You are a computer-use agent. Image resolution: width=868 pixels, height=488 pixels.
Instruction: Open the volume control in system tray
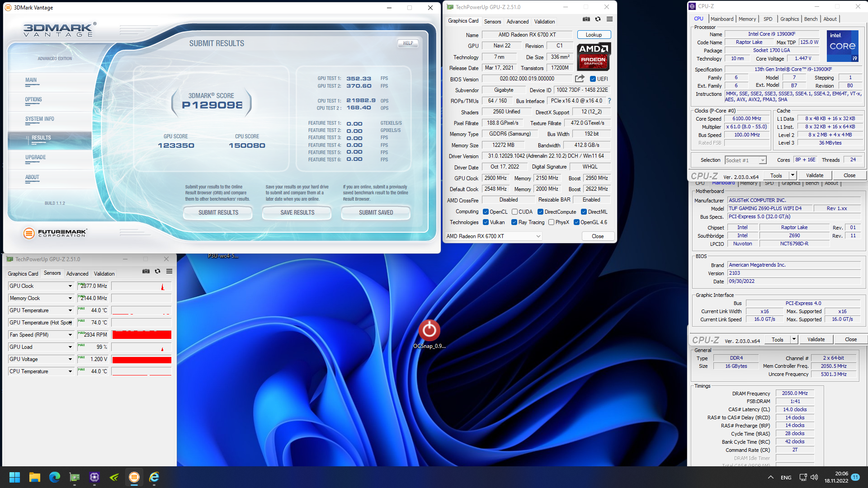click(x=814, y=477)
